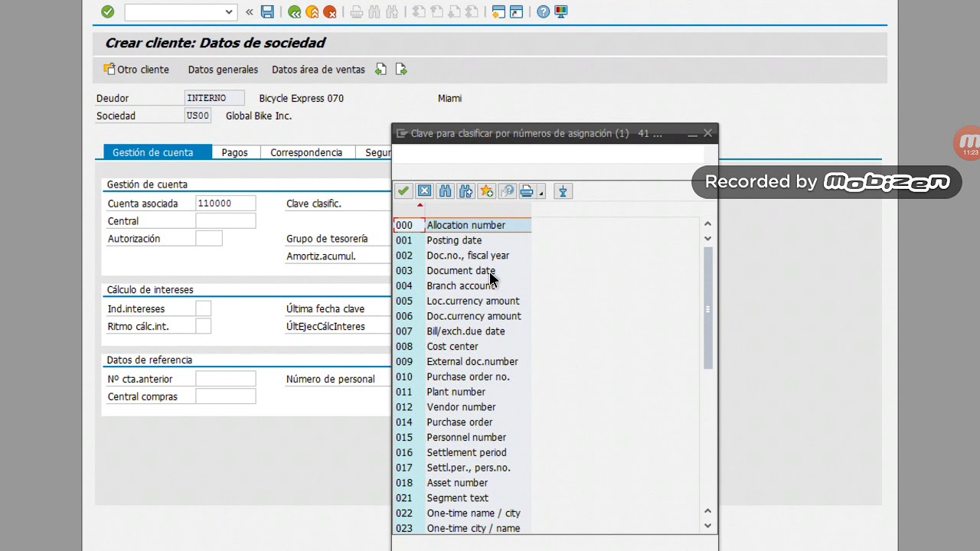The height and width of the screenshot is (551, 980).
Task: Click the popup help pointer icon
Action: [x=507, y=191]
